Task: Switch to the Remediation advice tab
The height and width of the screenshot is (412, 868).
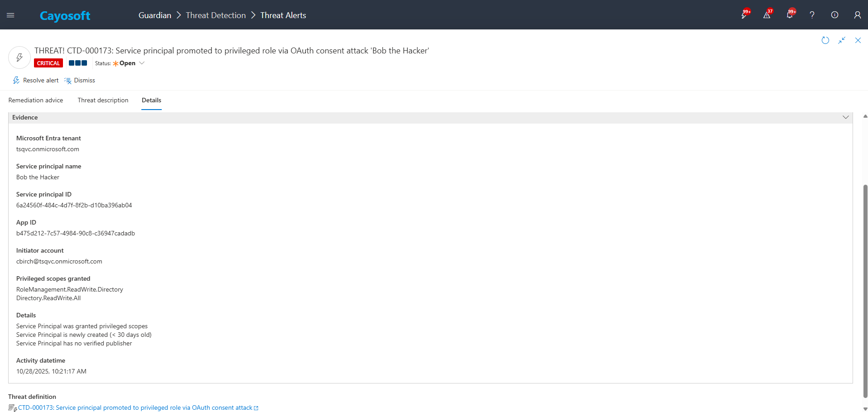Action: click(x=36, y=100)
